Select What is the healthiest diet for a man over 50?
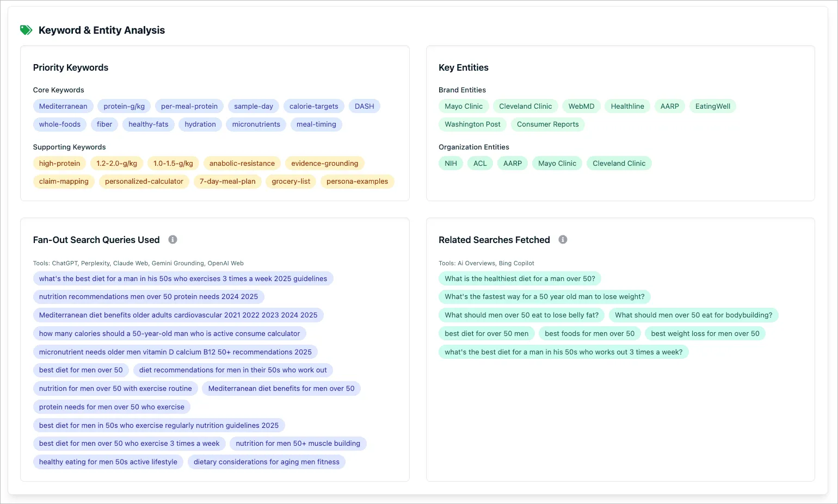Image resolution: width=838 pixels, height=504 pixels. (519, 278)
